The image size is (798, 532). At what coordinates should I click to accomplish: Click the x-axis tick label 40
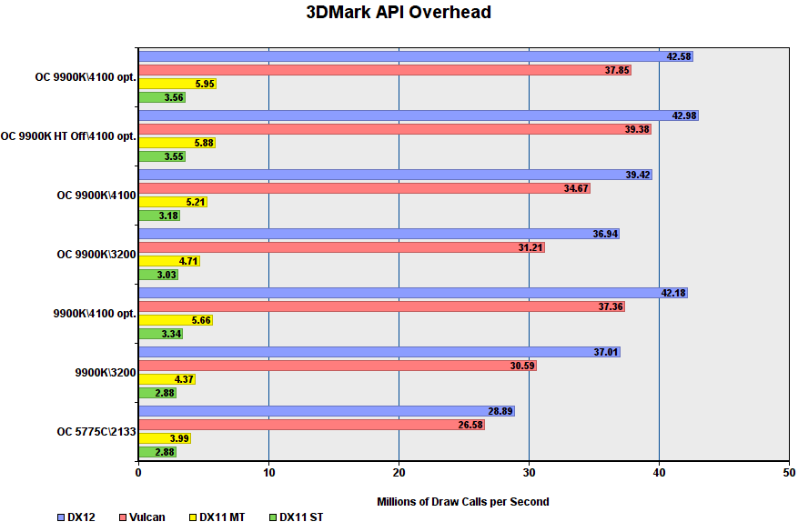[659, 473]
